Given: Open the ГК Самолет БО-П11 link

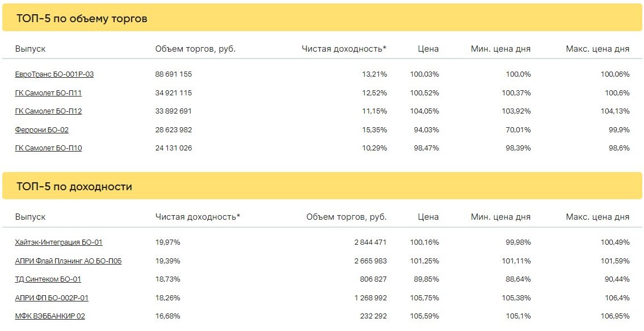Looking at the screenshot, I should point(48,93).
